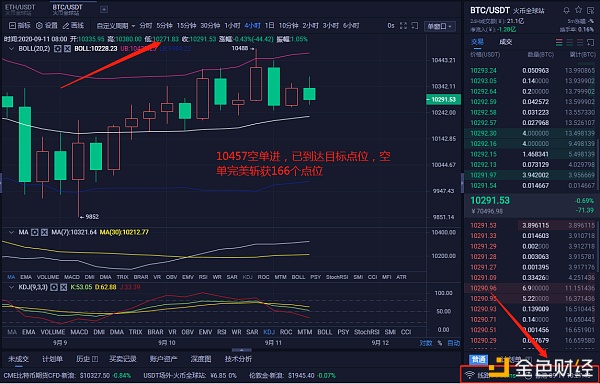This screenshot has width=600, height=384.
Task: Open the 技术分析 technical analysis tab
Action: (238, 359)
